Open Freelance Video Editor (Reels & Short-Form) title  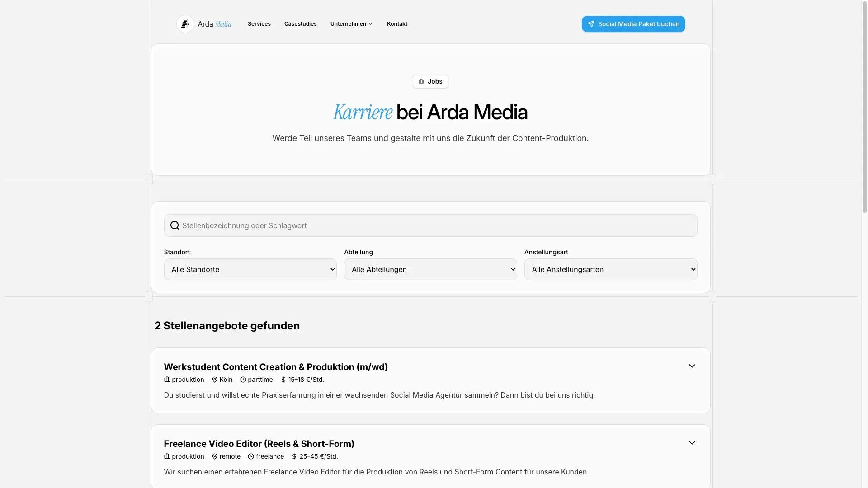[x=259, y=444]
